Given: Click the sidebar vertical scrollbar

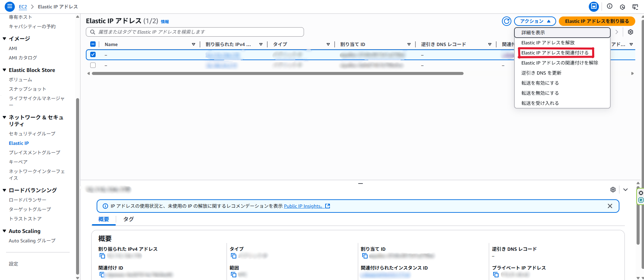Looking at the screenshot, I should pyautogui.click(x=78, y=187).
